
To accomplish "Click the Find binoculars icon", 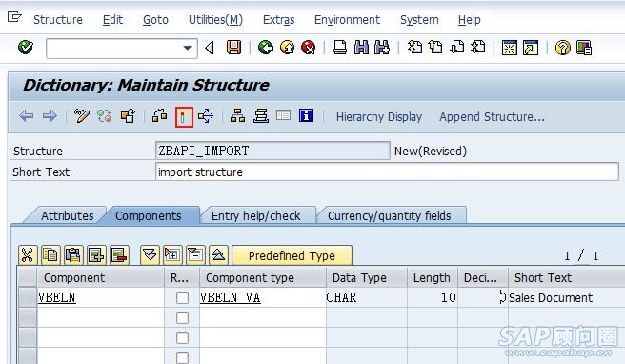I will pos(361,48).
